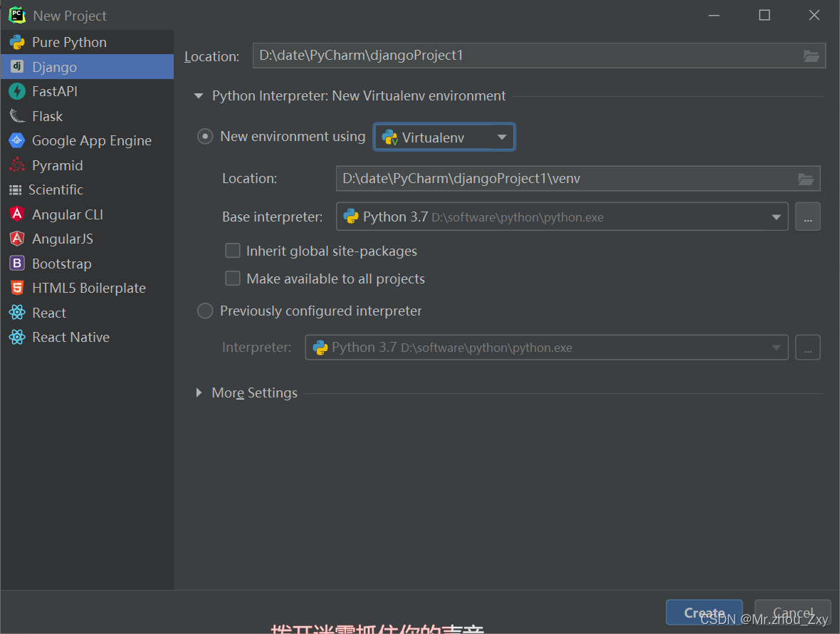Viewport: 840px width, 634px height.
Task: Click the Bootstrap B icon
Action: pos(17,263)
